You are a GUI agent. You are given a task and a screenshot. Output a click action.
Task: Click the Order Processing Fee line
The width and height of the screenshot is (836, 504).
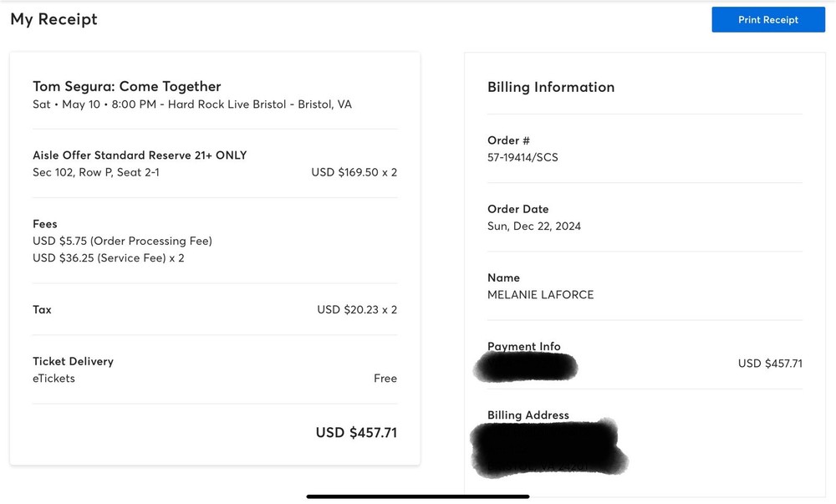[x=121, y=241]
